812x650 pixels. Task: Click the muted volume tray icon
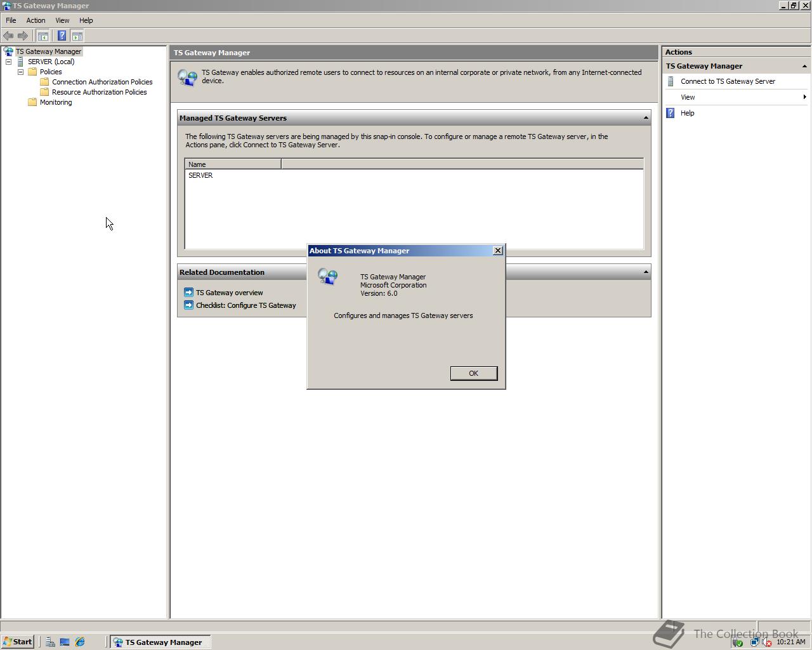point(766,642)
